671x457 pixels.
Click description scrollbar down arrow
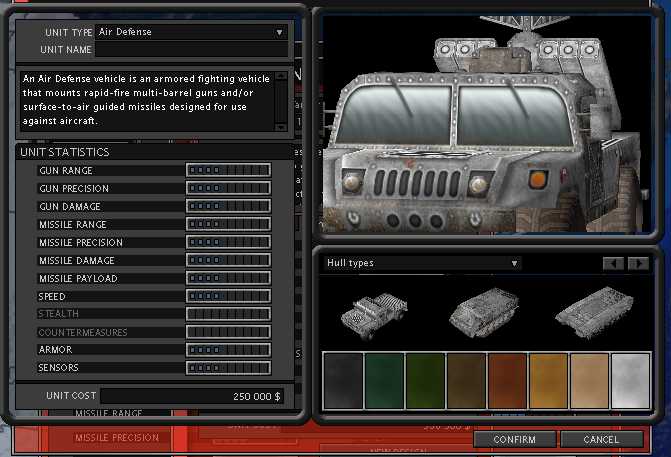click(x=281, y=127)
